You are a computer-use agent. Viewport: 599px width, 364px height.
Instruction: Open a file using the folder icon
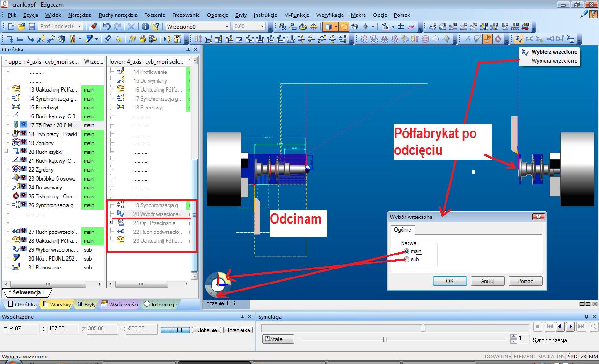coord(22,27)
